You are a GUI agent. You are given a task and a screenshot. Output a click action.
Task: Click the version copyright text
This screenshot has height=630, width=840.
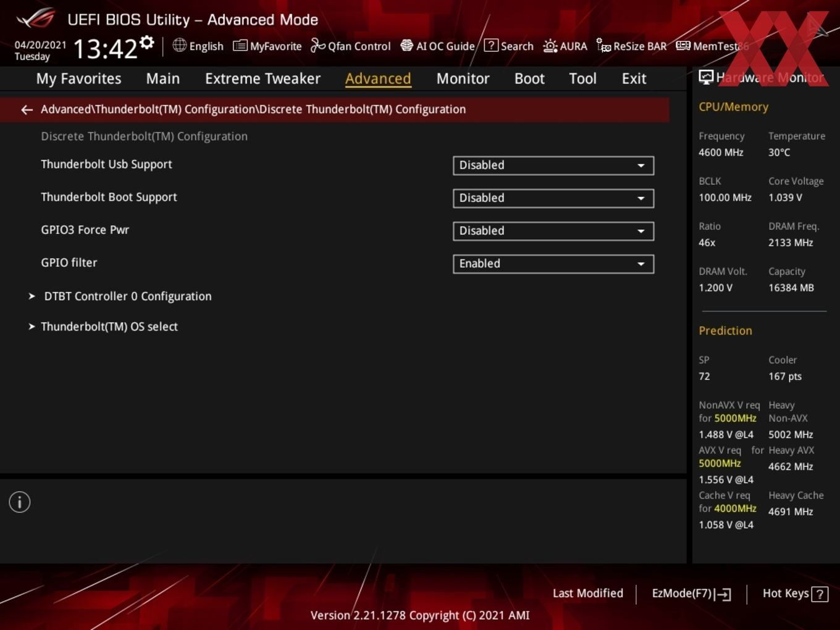[x=420, y=616]
